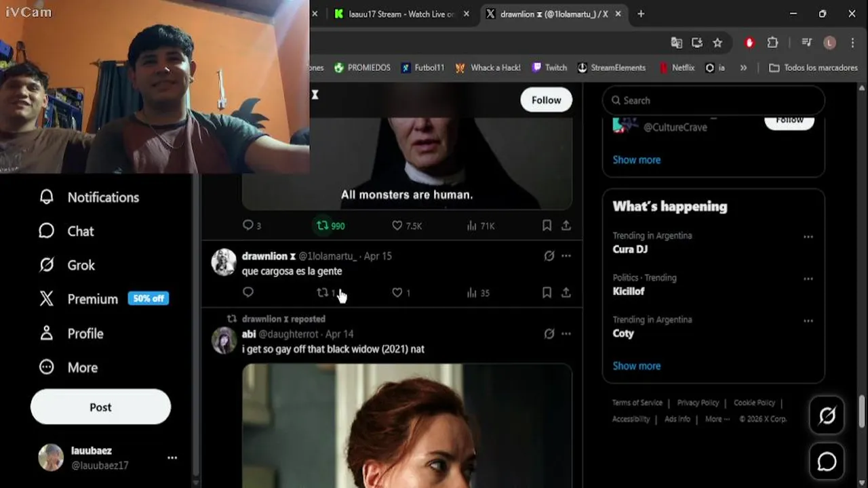Open the Futbol11 bookmark
Image resolution: width=868 pixels, height=488 pixels.
[422, 68]
